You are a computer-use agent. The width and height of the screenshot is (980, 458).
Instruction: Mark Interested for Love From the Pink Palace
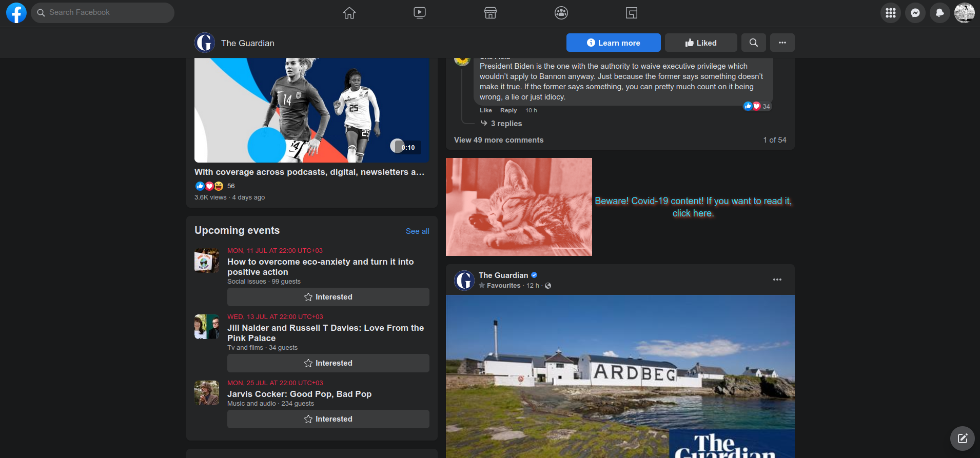328,363
